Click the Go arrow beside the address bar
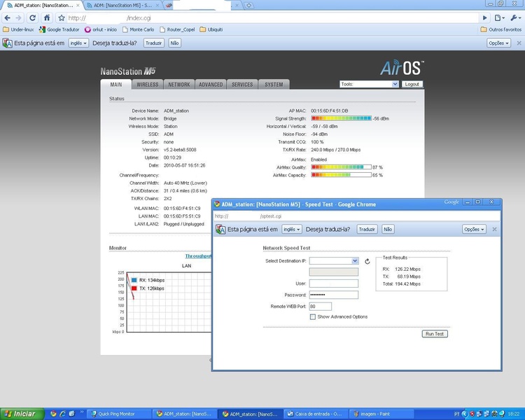Viewport: 525px width, 420px height. point(484,17)
